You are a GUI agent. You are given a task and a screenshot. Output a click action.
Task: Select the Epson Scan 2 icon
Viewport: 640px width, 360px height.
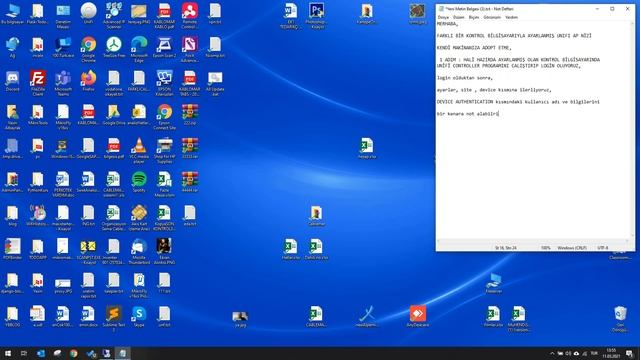point(164,48)
